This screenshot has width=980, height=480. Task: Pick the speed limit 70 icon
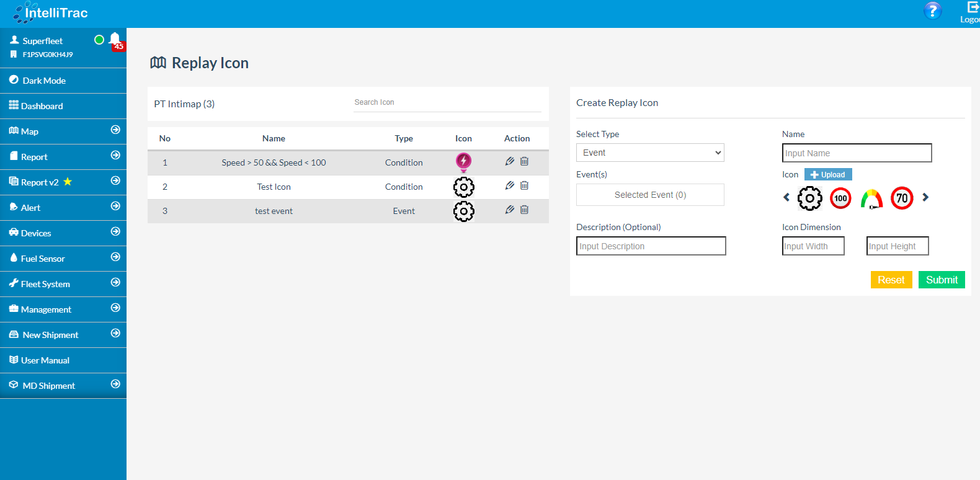tap(902, 198)
